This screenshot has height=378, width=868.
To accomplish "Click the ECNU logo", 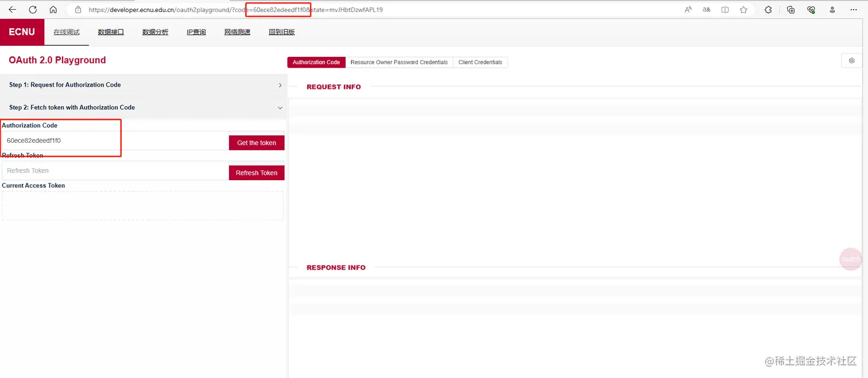I will click(22, 32).
